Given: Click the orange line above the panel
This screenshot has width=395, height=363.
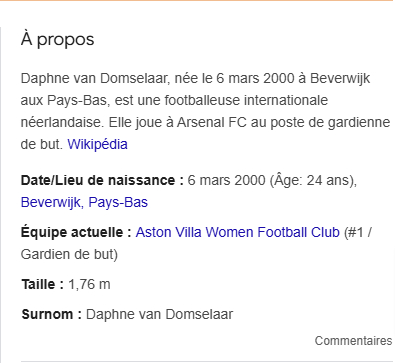Looking at the screenshot, I should point(197,1).
